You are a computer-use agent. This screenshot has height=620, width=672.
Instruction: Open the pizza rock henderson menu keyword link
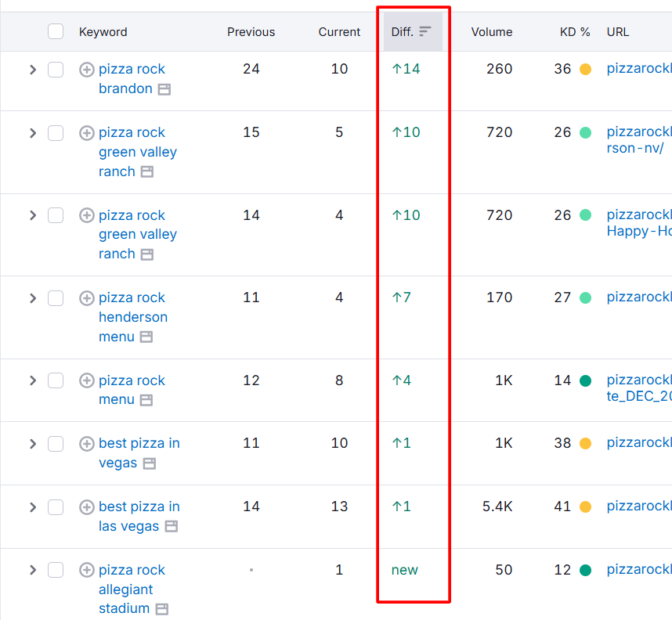click(x=133, y=317)
